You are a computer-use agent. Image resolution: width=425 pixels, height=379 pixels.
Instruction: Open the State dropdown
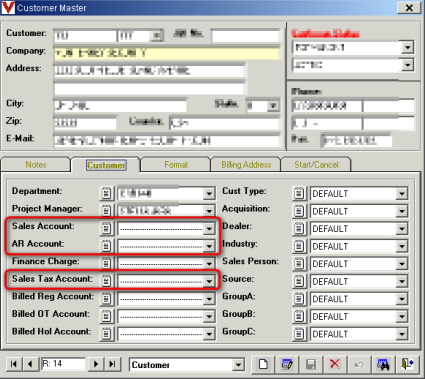tap(273, 106)
